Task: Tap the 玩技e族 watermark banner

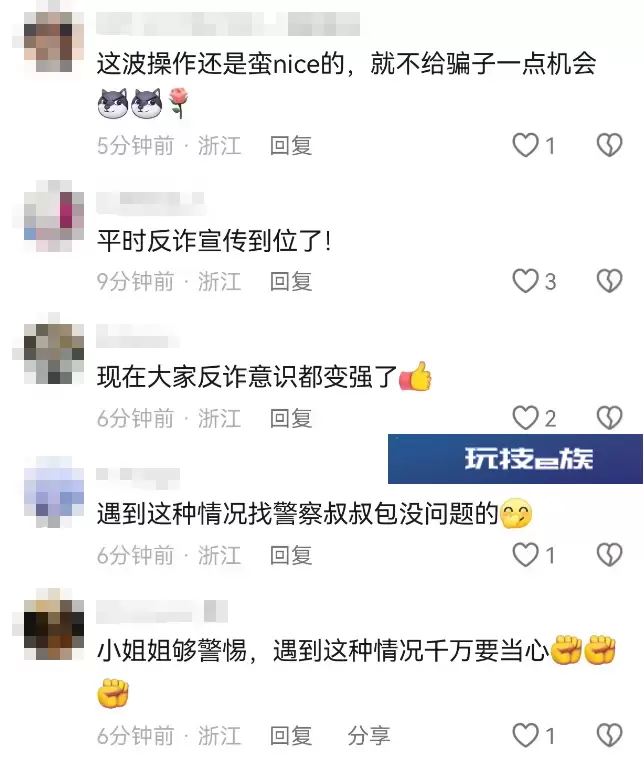Action: (515, 458)
